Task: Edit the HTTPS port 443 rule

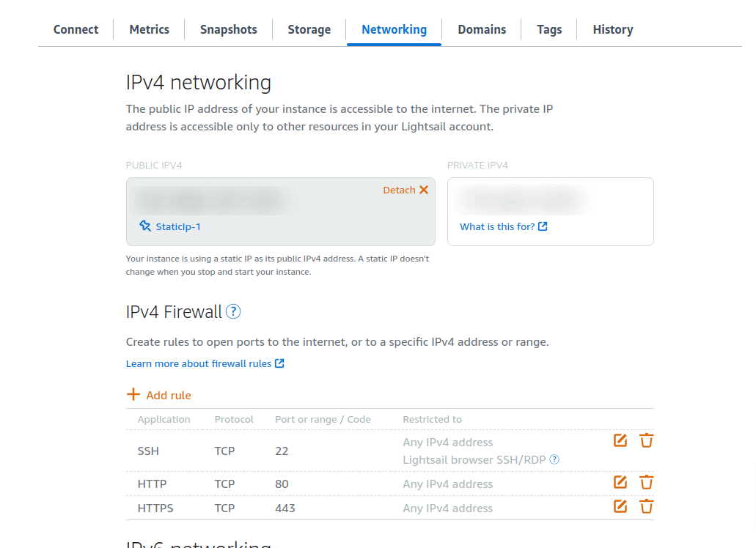Action: (x=620, y=506)
